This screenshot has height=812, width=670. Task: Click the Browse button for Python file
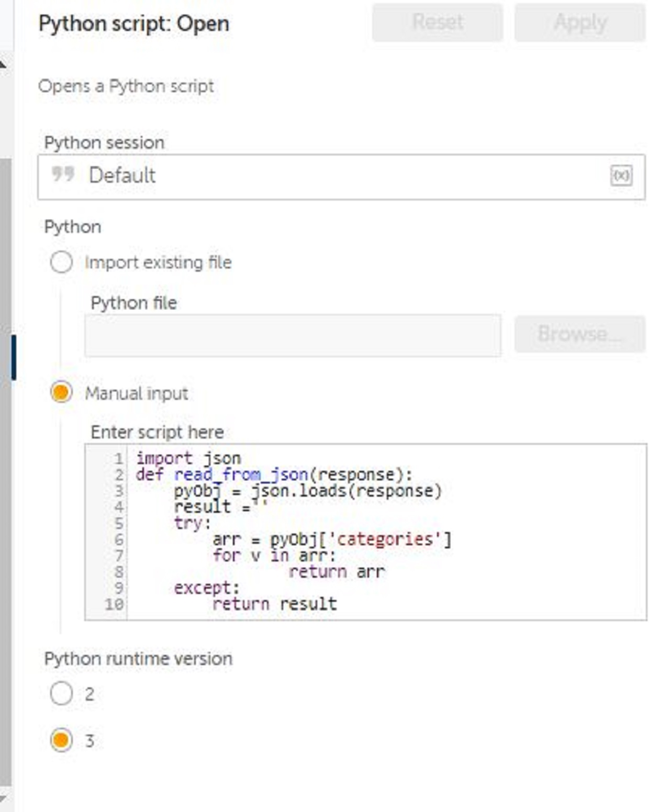(579, 334)
